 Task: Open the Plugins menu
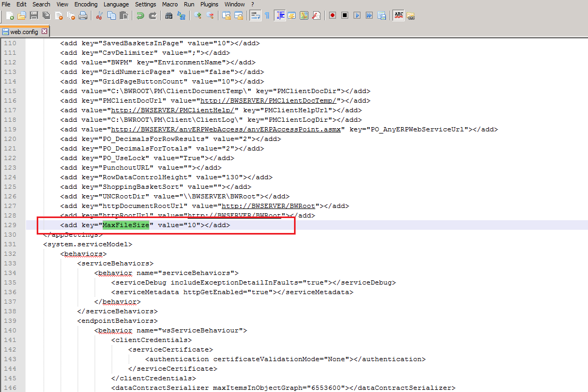(x=209, y=4)
